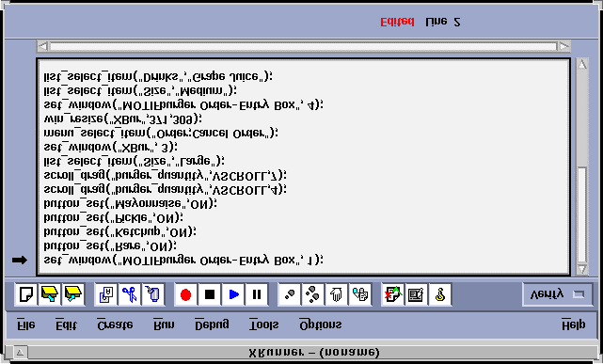Click the Line 2 status indicator
This screenshot has width=603, height=364.
[x=443, y=22]
